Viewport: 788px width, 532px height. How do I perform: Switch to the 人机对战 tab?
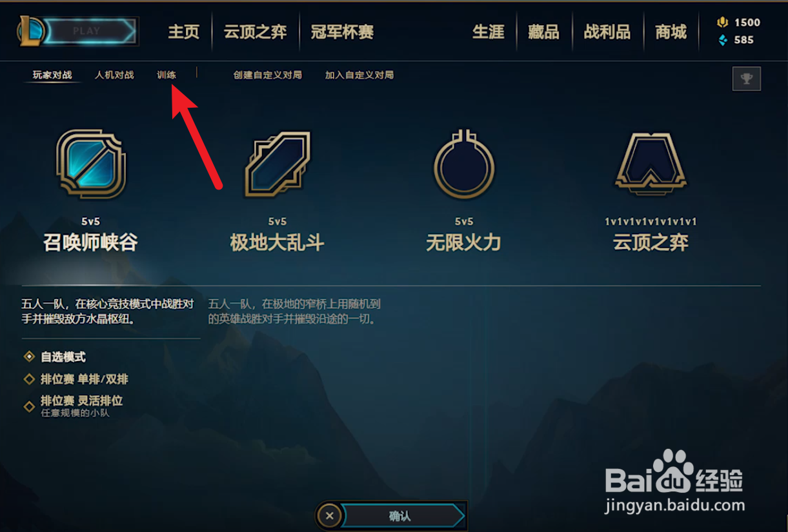(x=114, y=75)
